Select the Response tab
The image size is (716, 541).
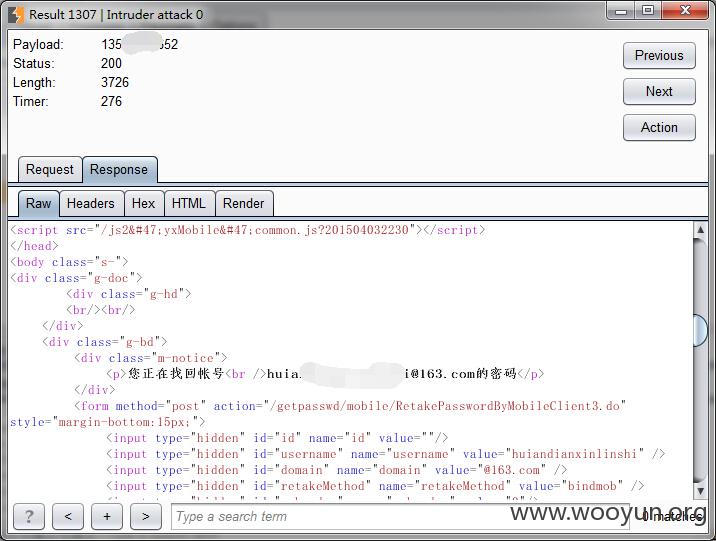click(119, 169)
